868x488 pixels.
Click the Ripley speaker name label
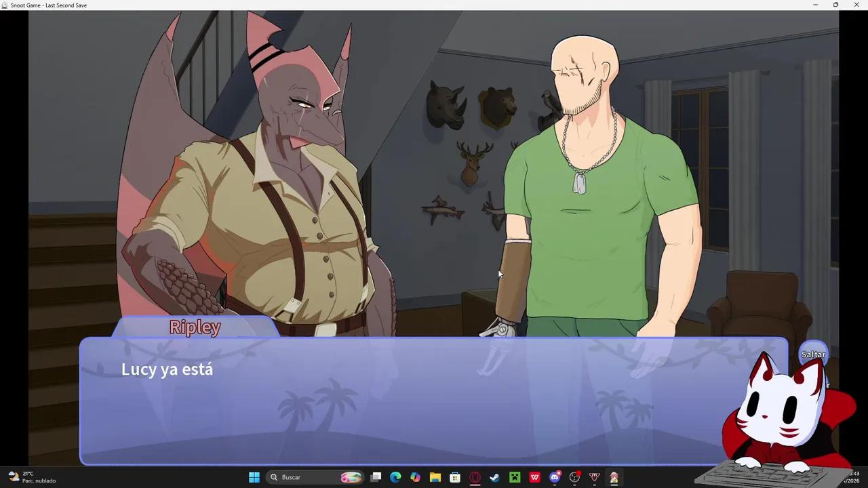(x=195, y=327)
